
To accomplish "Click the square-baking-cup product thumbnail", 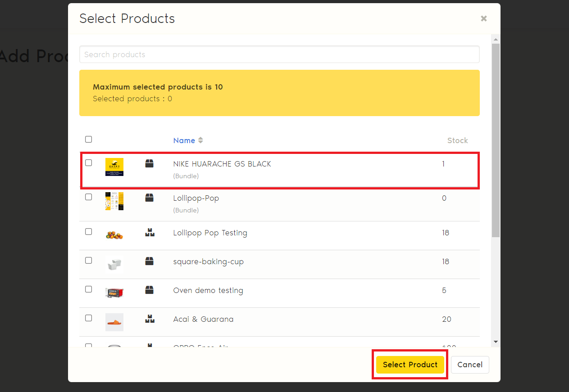I will (x=114, y=265).
